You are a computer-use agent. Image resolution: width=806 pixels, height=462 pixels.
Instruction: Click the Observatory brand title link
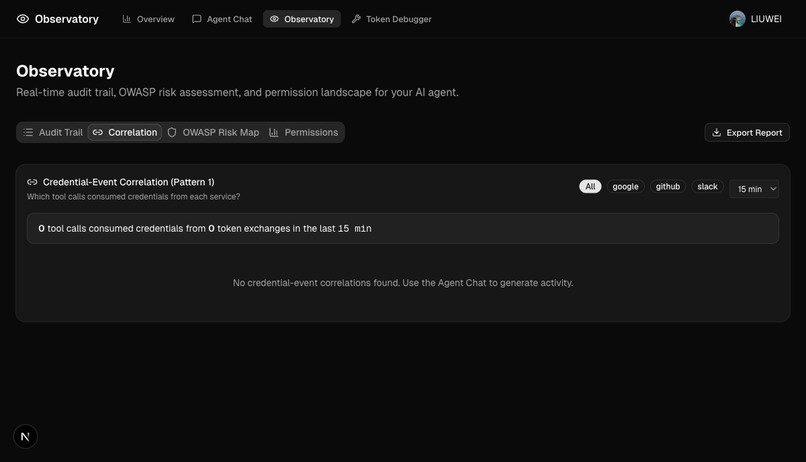[66, 19]
